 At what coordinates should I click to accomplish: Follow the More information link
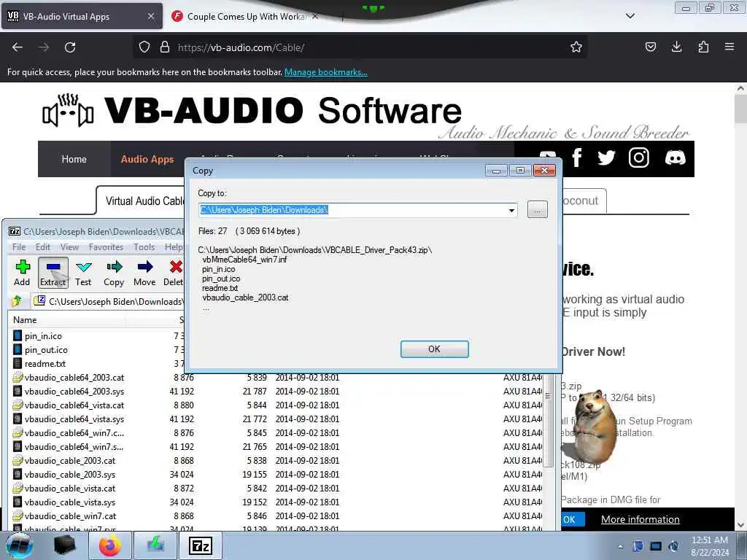click(640, 519)
